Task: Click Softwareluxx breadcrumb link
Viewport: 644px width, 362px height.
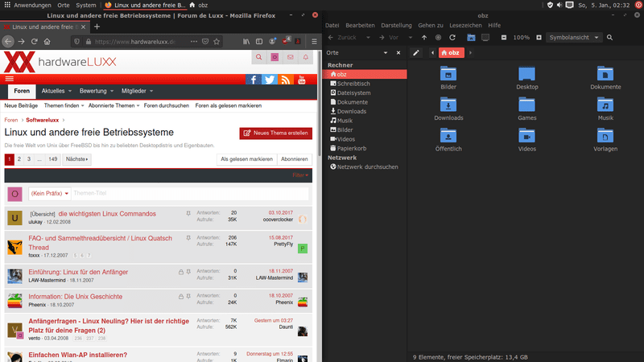Action: [x=43, y=120]
